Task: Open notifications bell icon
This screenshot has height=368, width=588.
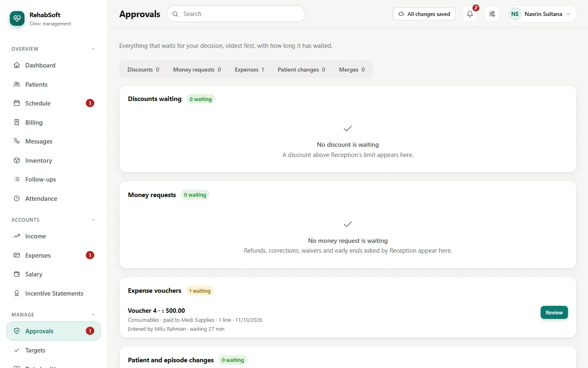Action: pyautogui.click(x=470, y=14)
